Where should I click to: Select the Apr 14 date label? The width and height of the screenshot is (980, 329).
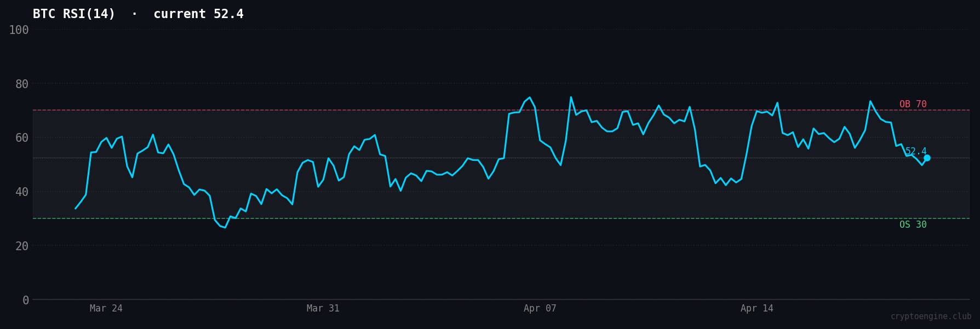pos(757,309)
